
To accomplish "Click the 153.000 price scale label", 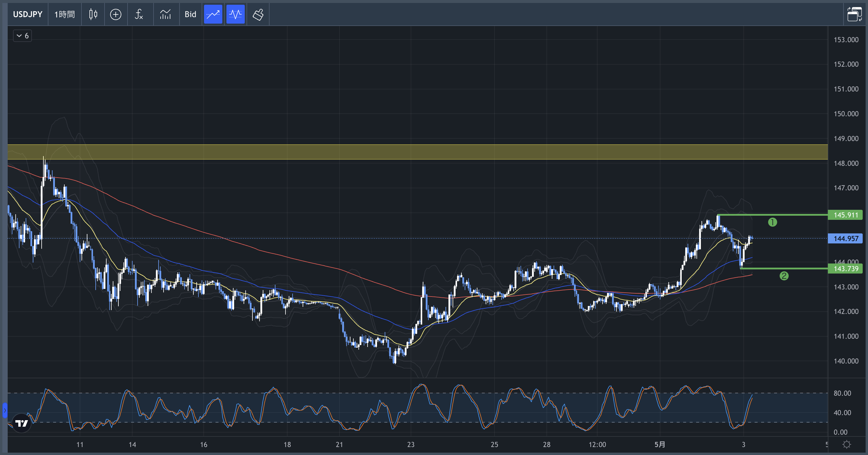I will click(x=846, y=40).
